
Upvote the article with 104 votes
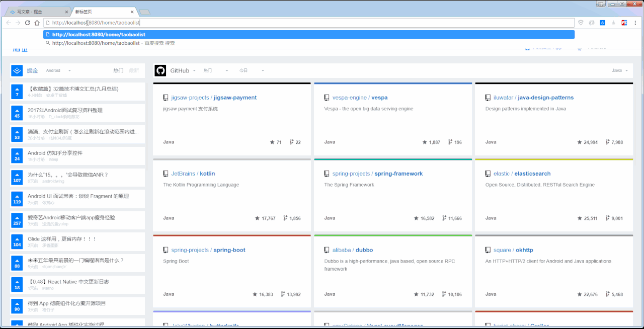pos(17,242)
